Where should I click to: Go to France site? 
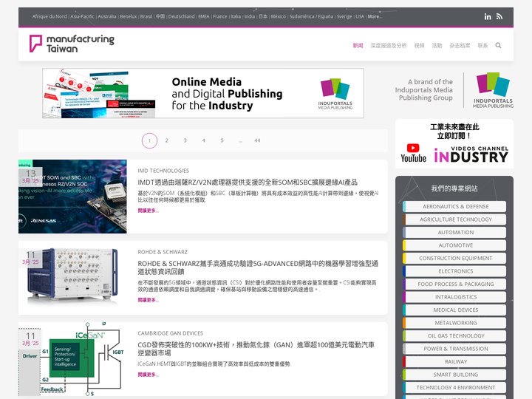click(x=220, y=16)
